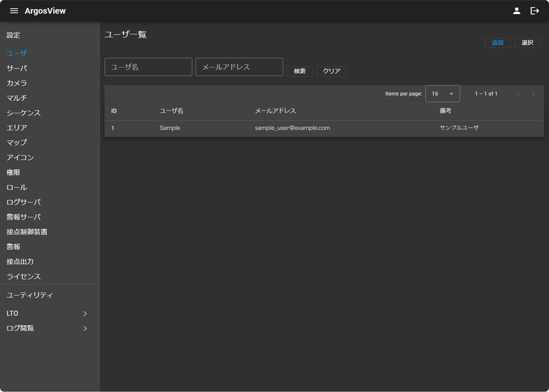This screenshot has width=549, height=392.
Task: Open the ライセンス menu entry
Action: pos(23,277)
